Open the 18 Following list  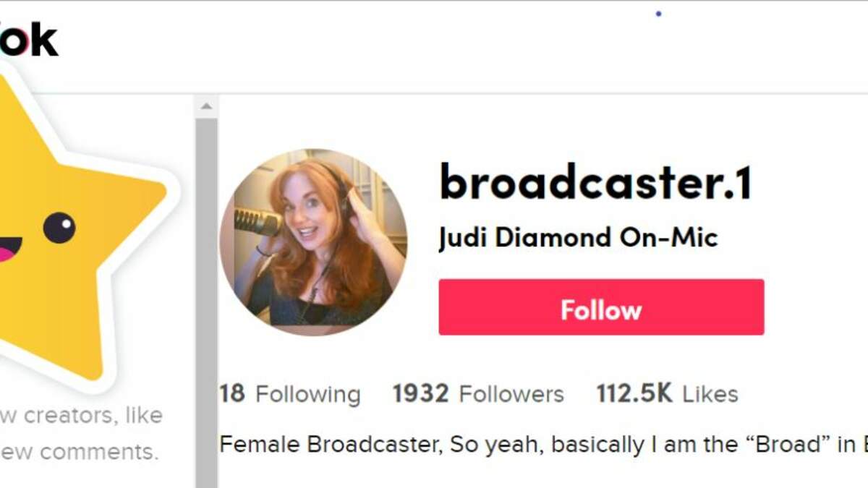[289, 394]
